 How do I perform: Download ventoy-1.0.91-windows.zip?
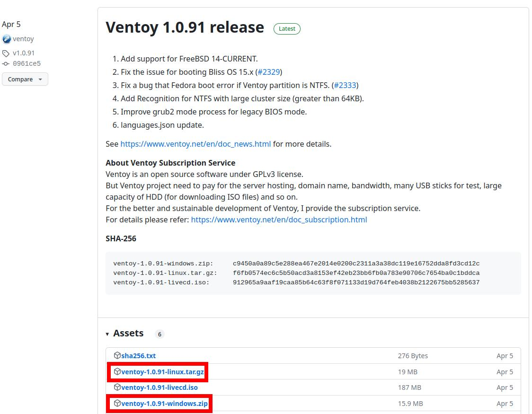pos(164,404)
